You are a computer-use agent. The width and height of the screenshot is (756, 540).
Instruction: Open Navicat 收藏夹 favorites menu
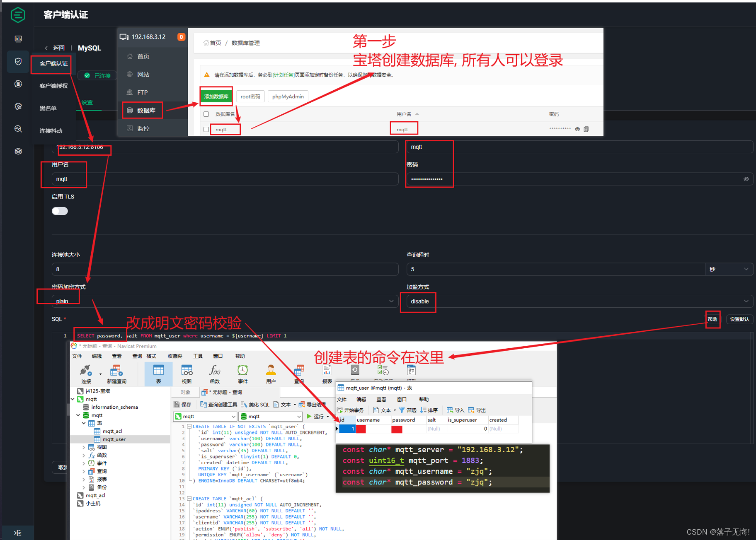pos(174,356)
